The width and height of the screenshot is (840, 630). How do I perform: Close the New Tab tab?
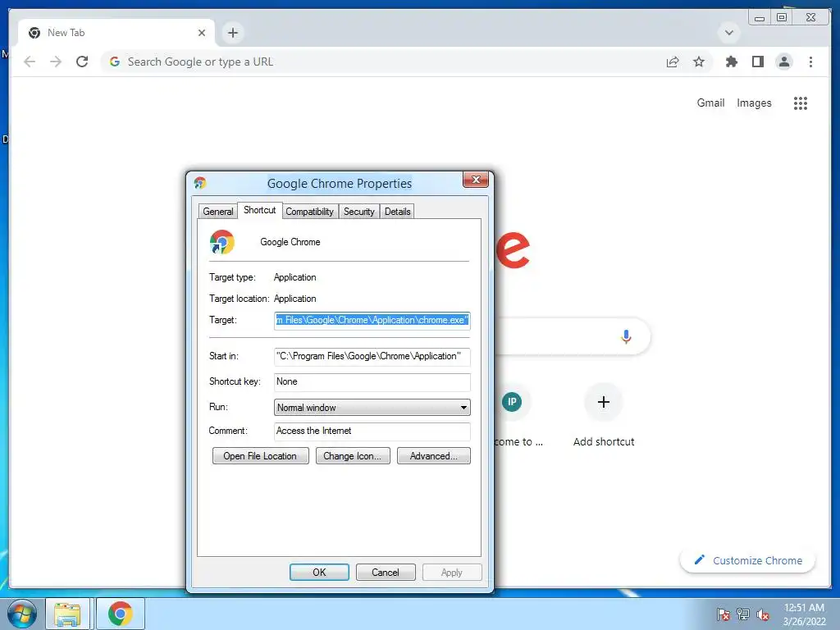[202, 33]
